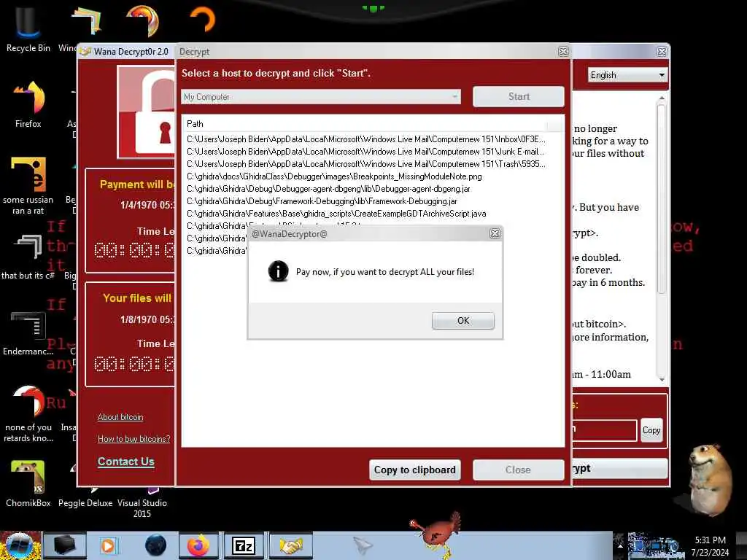Open the Windows Start orb
Viewport: 747px width, 560px height.
pyautogui.click(x=19, y=545)
